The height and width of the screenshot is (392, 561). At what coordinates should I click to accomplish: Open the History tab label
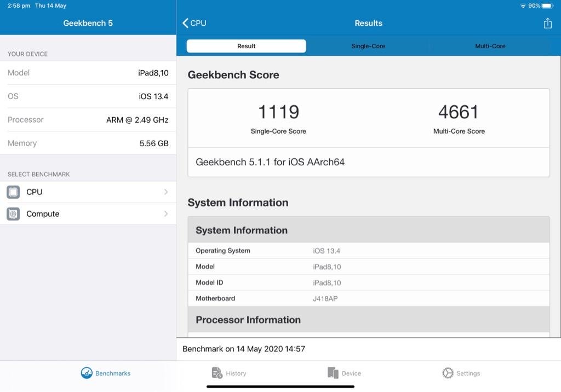pos(236,373)
